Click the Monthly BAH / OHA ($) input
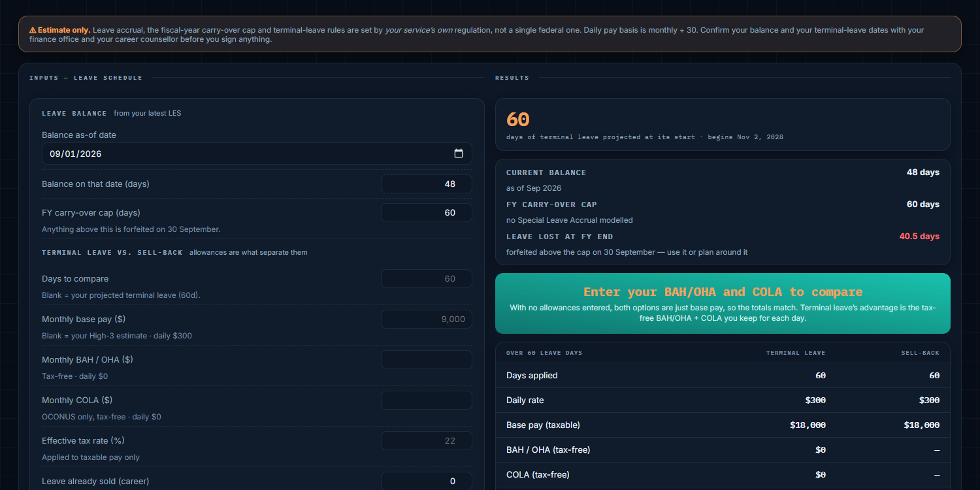The image size is (980, 490). [427, 360]
